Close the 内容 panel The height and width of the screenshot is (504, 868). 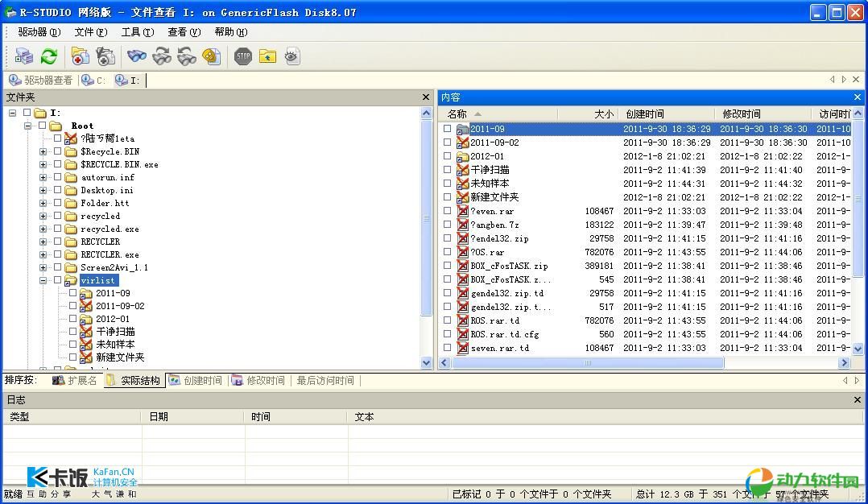[x=857, y=97]
